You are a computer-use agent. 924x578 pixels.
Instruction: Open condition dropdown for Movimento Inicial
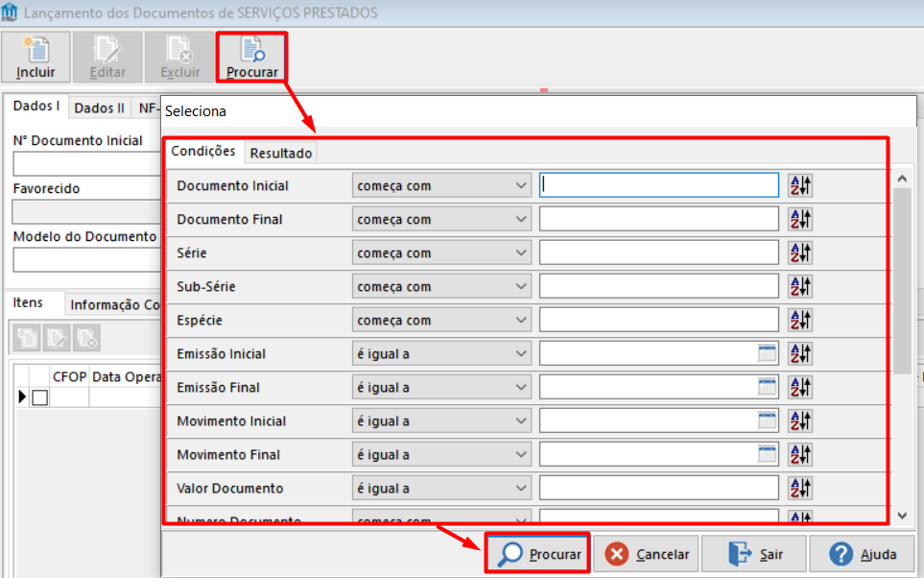(441, 421)
